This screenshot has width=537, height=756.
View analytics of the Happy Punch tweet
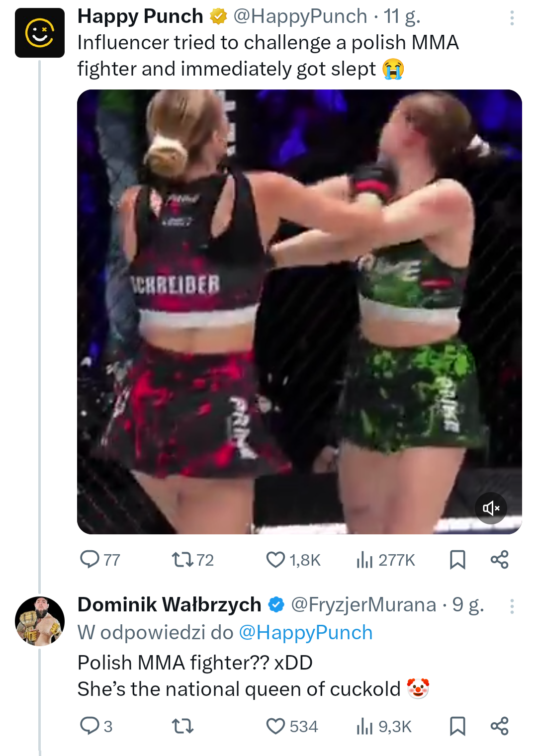pos(364,560)
